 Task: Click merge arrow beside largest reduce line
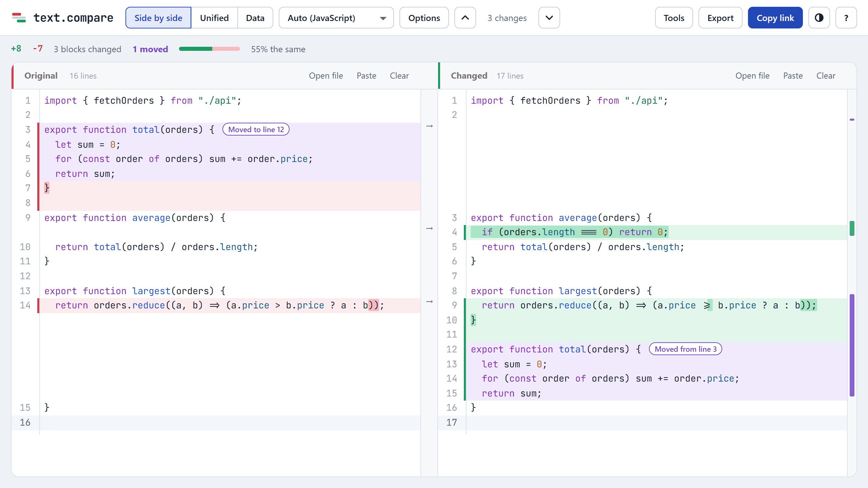(429, 302)
